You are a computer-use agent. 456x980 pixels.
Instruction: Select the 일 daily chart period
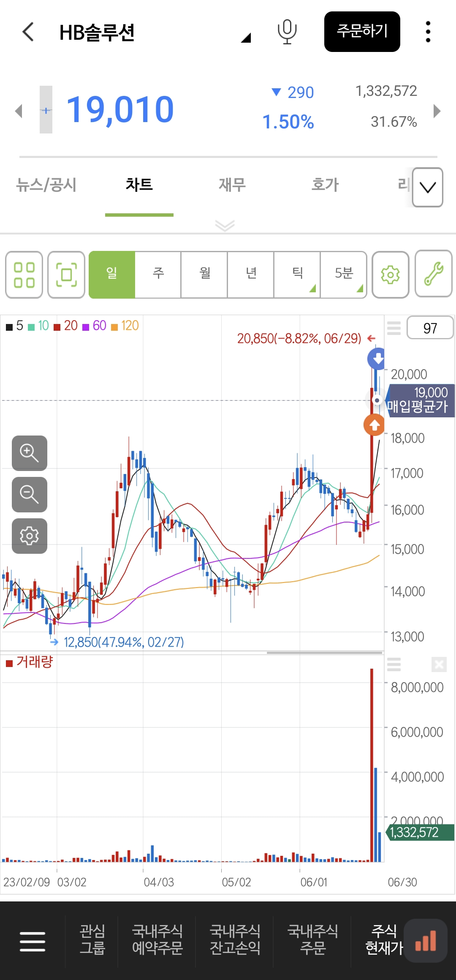click(112, 275)
